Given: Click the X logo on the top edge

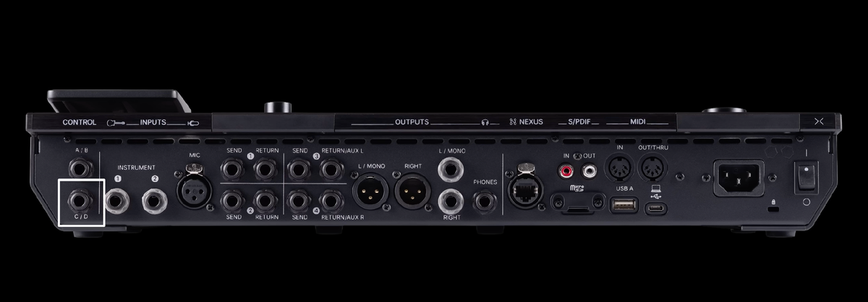Looking at the screenshot, I should pos(819,122).
